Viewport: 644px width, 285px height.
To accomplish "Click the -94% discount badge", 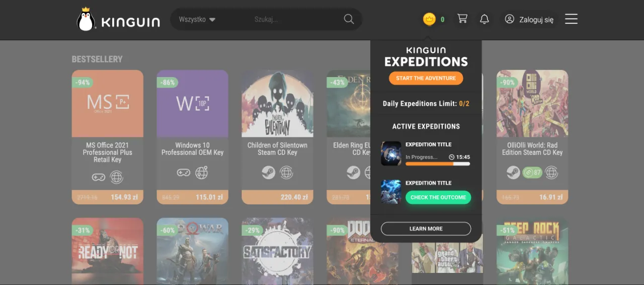I will tap(83, 83).
